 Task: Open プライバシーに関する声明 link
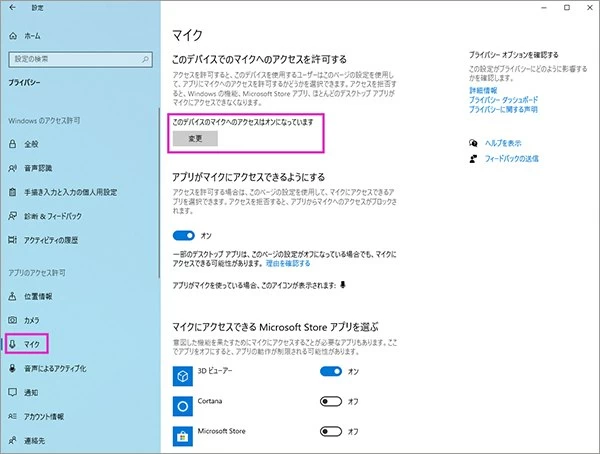503,109
